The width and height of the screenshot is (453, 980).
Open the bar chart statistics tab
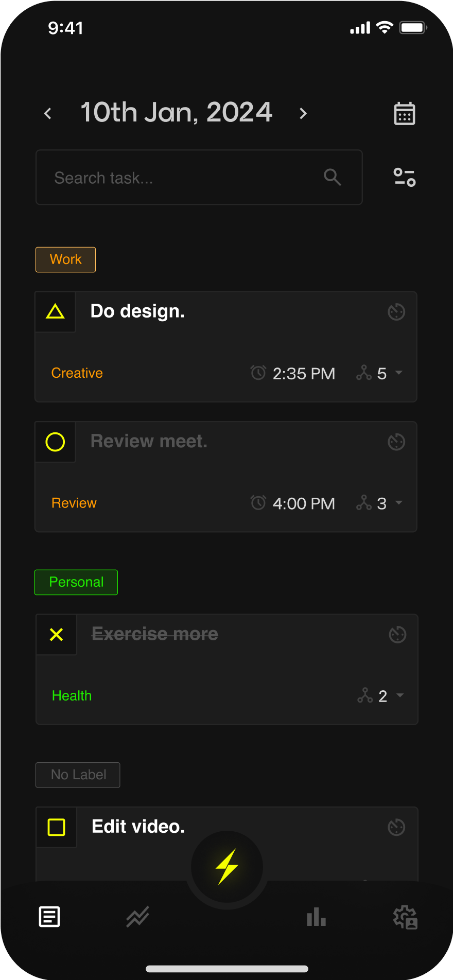click(x=316, y=917)
